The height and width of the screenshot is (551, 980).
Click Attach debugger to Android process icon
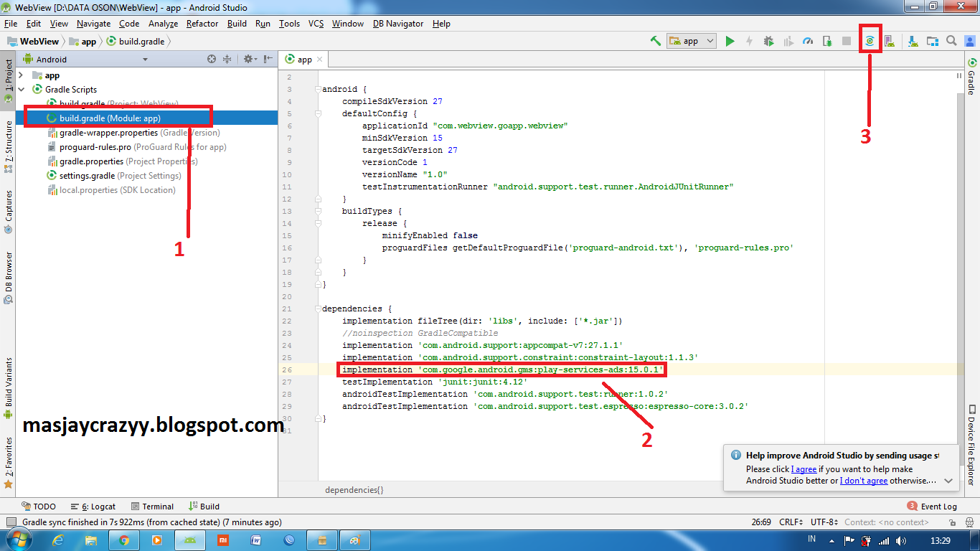(x=827, y=42)
